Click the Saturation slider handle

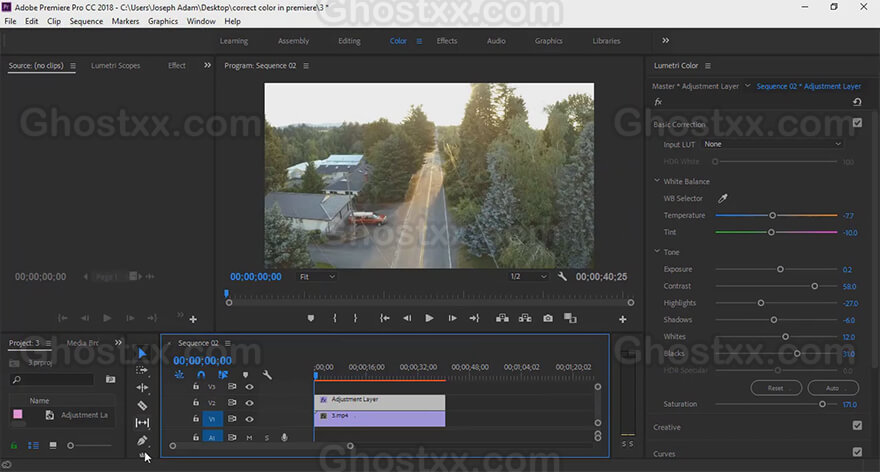tap(822, 404)
